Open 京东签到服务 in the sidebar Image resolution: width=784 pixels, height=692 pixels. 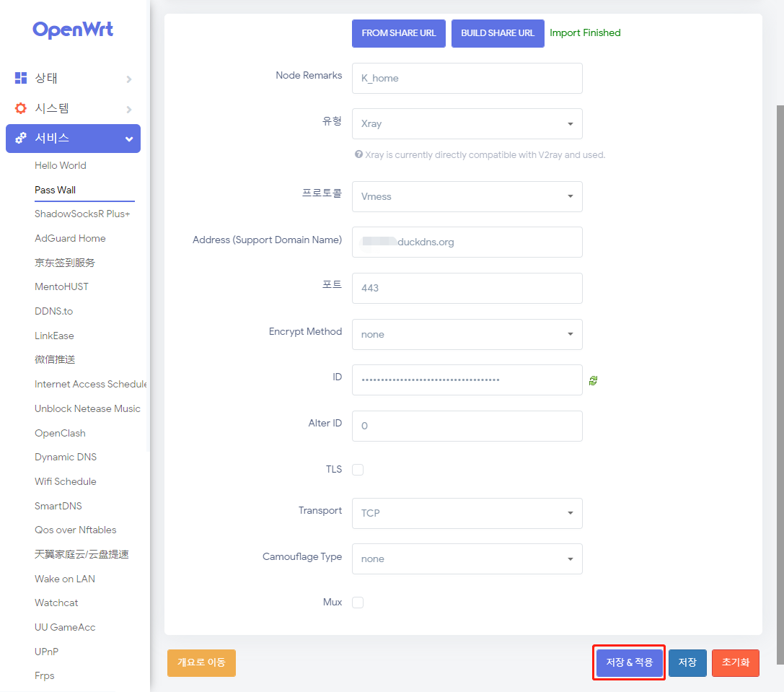(64, 263)
